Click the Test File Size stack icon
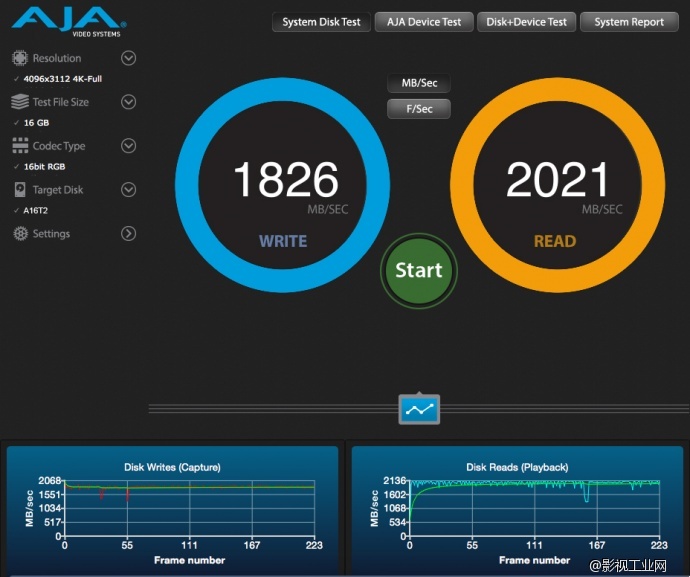 [20, 102]
